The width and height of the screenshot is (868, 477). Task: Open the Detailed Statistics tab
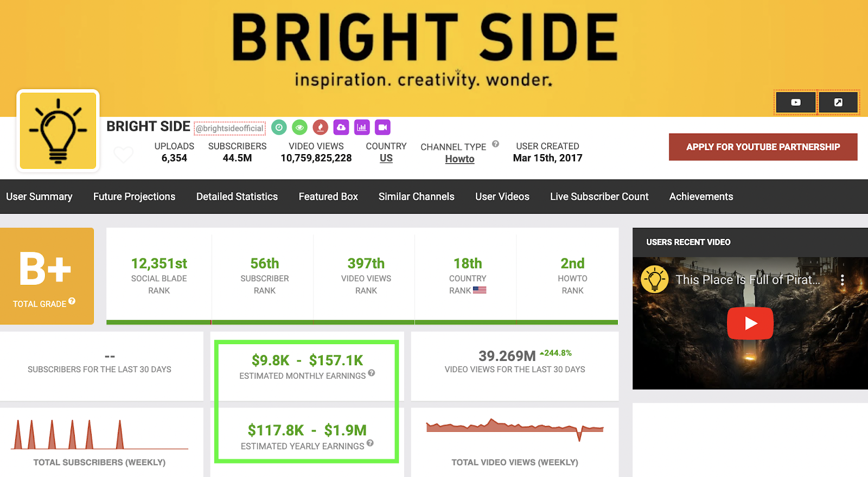click(237, 196)
